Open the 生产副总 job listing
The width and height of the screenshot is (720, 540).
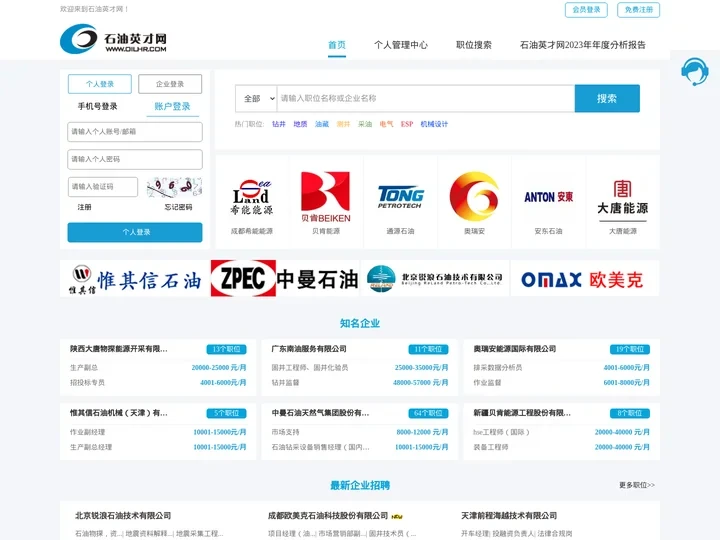(x=84, y=368)
